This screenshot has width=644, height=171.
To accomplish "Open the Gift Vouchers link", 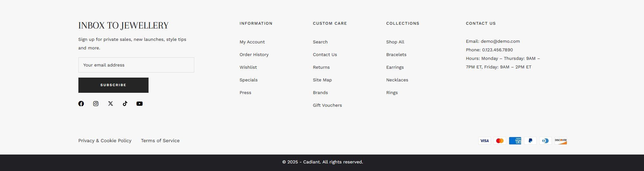I will [x=327, y=105].
